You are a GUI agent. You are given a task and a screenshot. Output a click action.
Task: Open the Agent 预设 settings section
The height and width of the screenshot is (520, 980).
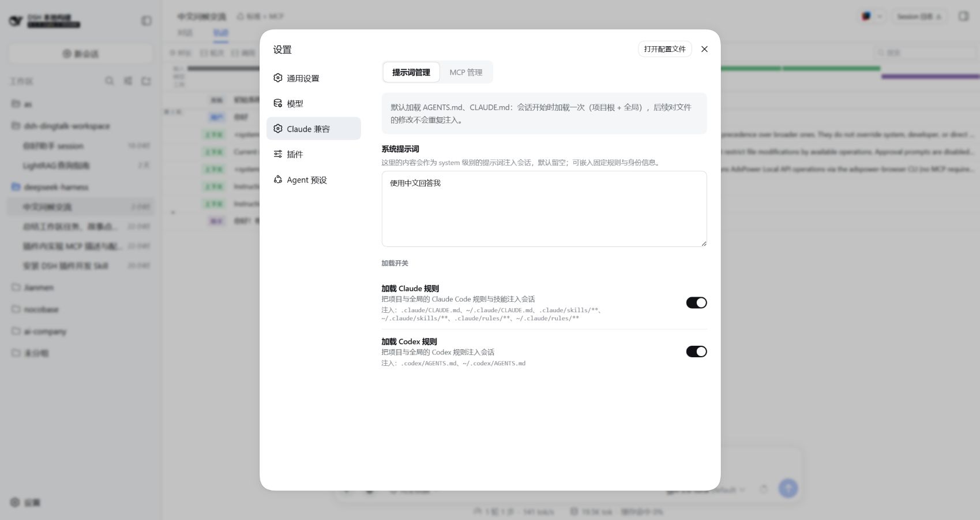(313, 179)
